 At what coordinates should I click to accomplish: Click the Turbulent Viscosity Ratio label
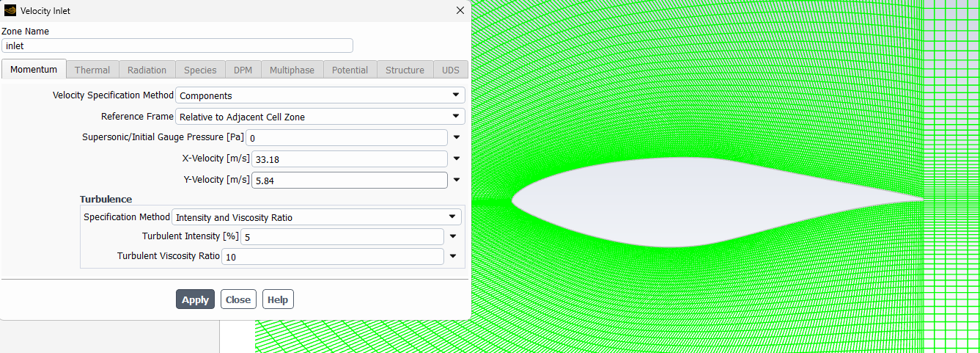tap(169, 256)
